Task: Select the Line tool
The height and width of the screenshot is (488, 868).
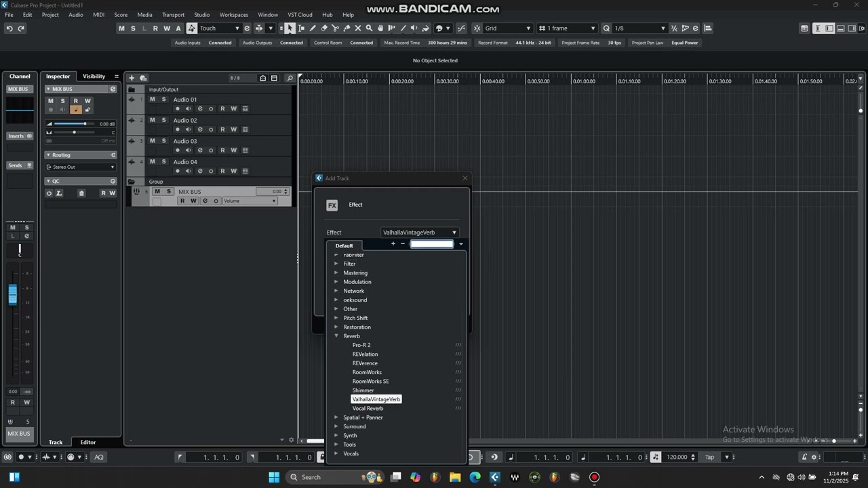Action: click(x=403, y=28)
